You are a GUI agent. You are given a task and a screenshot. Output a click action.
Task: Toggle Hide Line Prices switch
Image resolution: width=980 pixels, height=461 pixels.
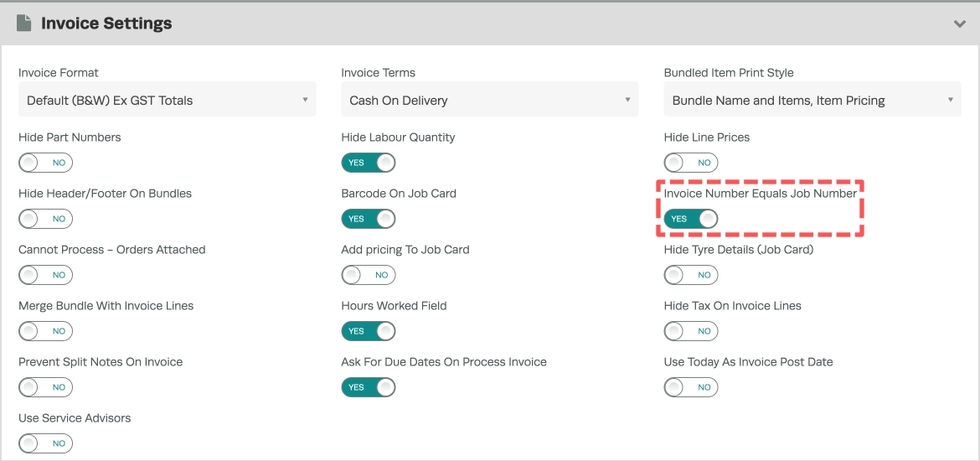click(x=691, y=163)
